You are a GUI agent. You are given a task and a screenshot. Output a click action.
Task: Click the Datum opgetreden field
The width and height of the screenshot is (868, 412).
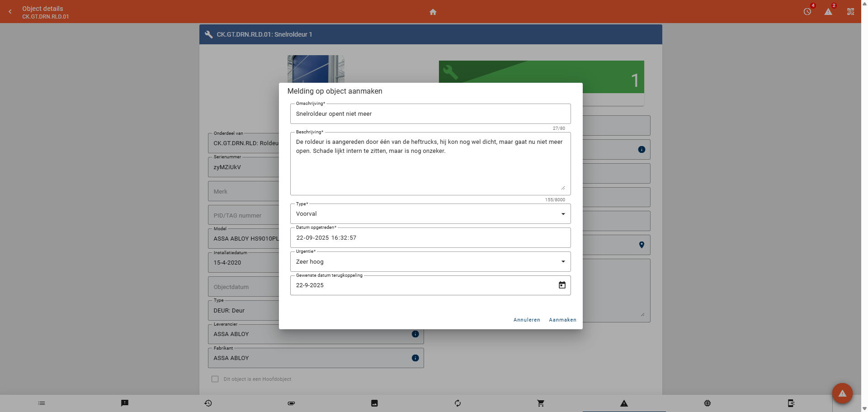point(429,238)
